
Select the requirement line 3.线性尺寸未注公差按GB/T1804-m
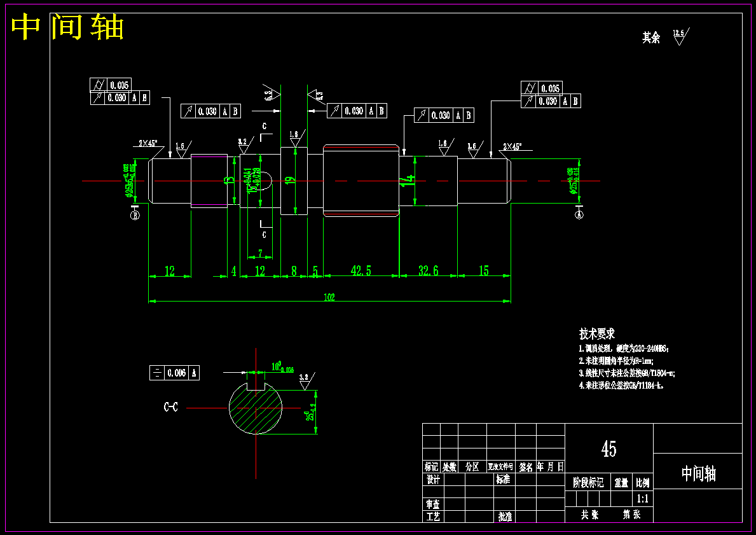coord(626,373)
